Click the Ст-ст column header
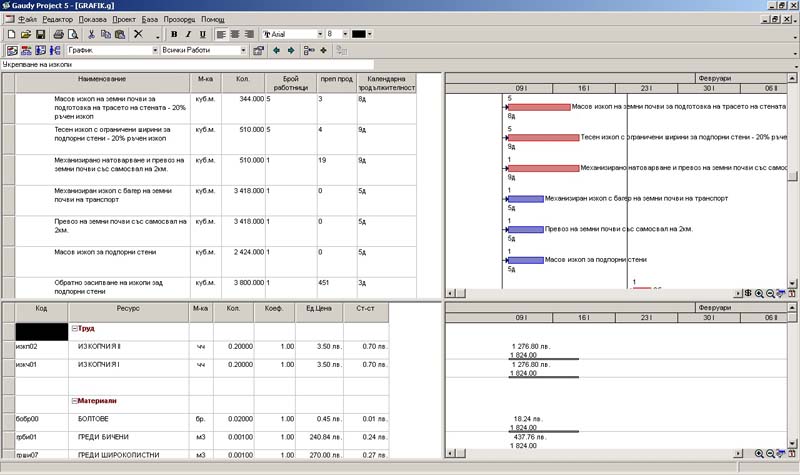 365,312
